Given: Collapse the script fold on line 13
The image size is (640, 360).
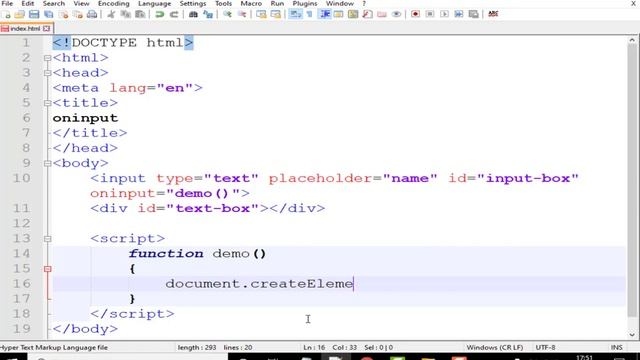Looking at the screenshot, I should click(47, 238).
